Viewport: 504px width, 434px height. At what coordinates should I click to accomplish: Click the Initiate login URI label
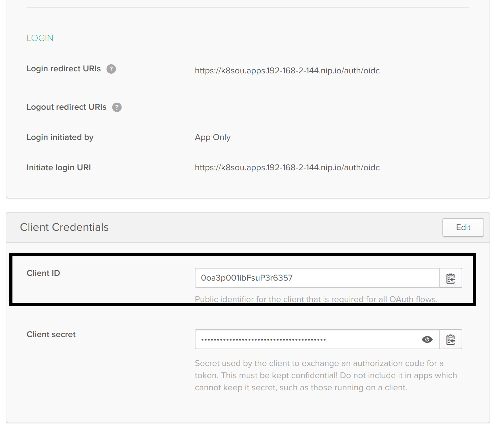[59, 168]
